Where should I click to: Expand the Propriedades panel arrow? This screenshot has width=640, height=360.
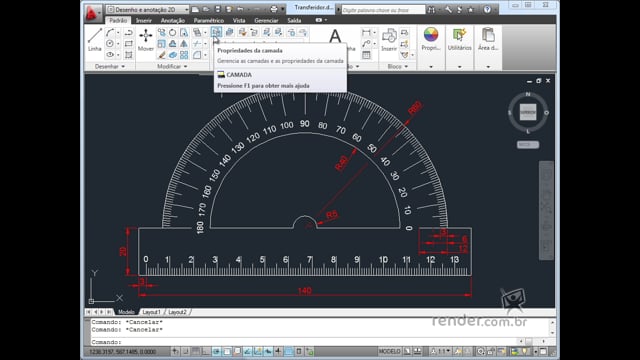click(431, 67)
